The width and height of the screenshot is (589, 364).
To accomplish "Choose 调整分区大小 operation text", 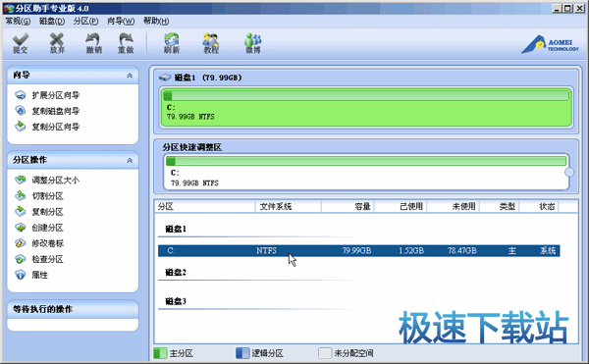I will [x=56, y=181].
